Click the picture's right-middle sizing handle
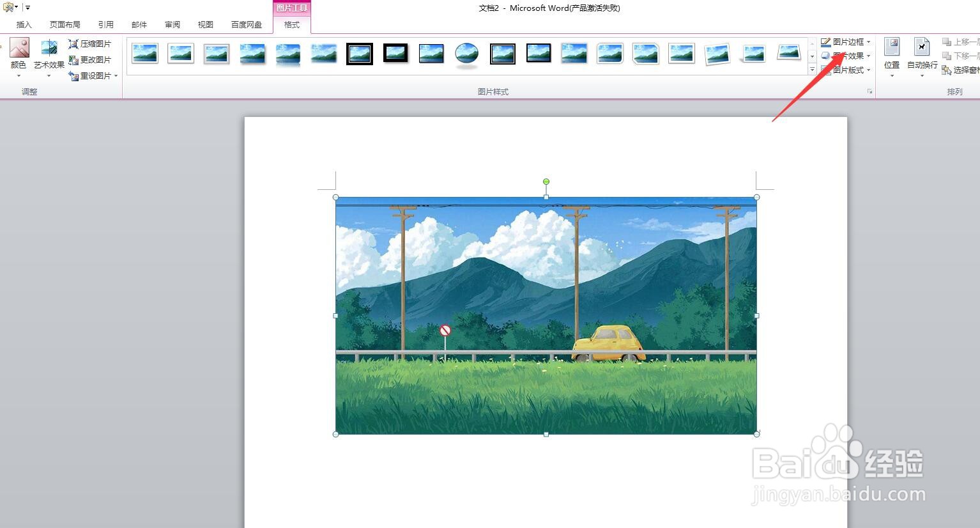The width and height of the screenshot is (980, 528). 757,316
